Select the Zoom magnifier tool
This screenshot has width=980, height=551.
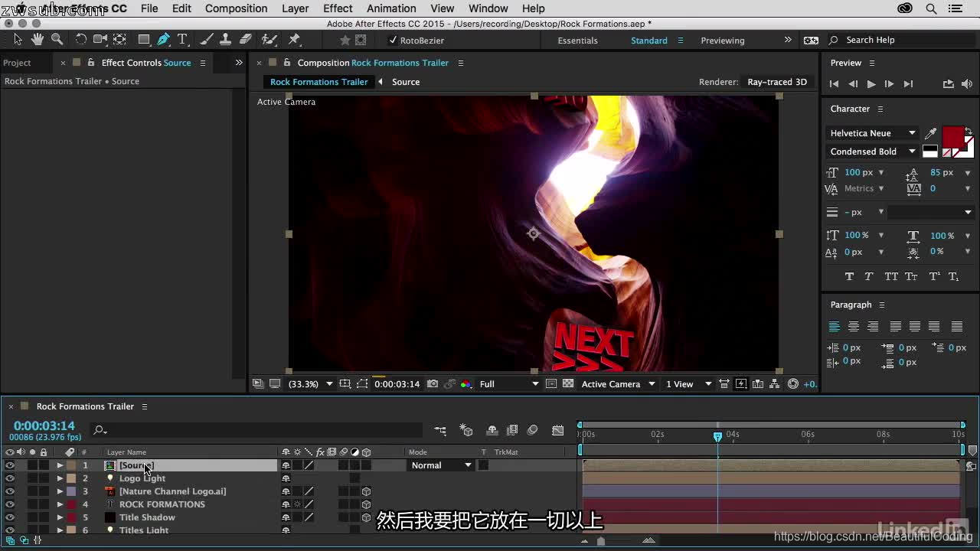click(57, 39)
